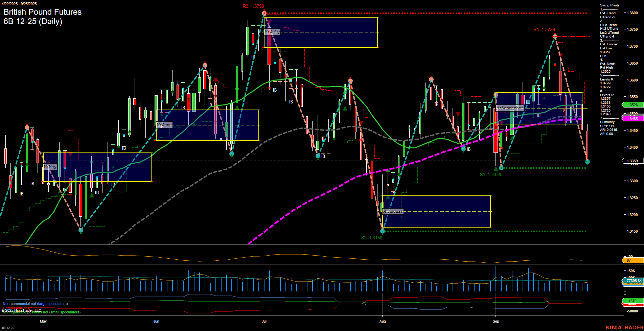Toggle the Non-commercial net legend visibility

(x=35, y=304)
